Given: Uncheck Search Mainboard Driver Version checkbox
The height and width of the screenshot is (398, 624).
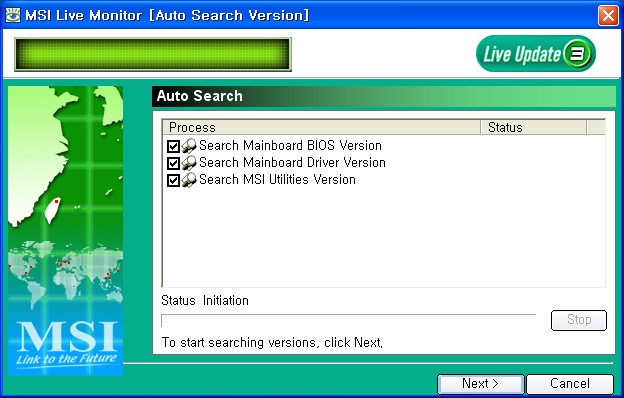Looking at the screenshot, I should pyautogui.click(x=173, y=163).
